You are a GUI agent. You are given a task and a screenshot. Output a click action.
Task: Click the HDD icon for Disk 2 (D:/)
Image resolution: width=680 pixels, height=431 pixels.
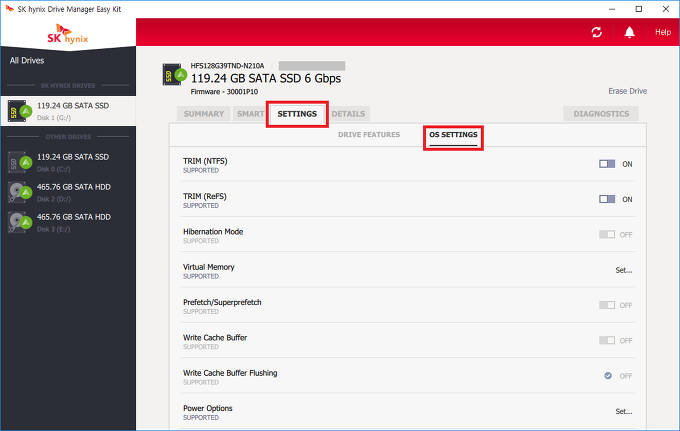pyautogui.click(x=20, y=192)
